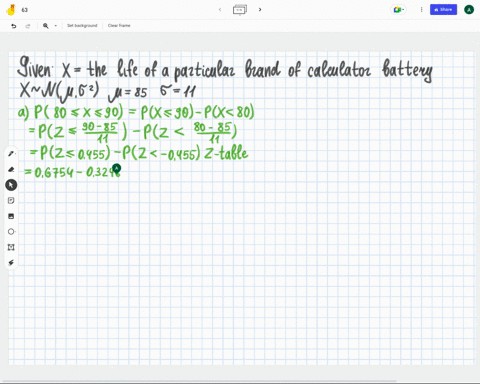Rename the jam title "63"

(x=25, y=10)
